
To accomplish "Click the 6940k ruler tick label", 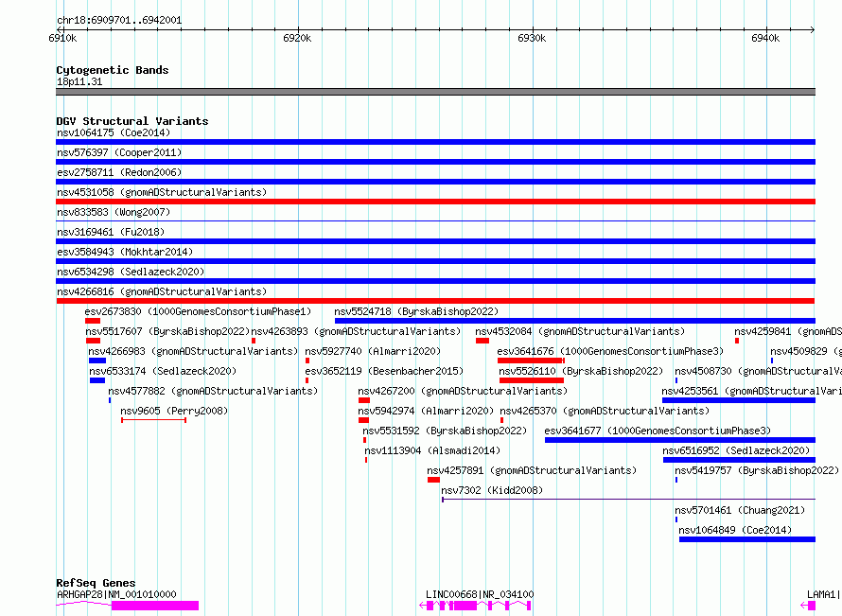I will [765, 38].
